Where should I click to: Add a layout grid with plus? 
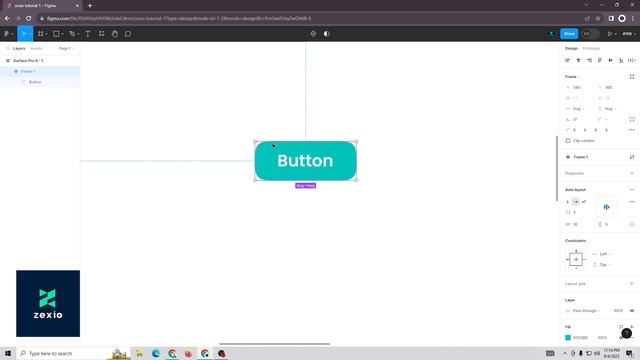632,284
